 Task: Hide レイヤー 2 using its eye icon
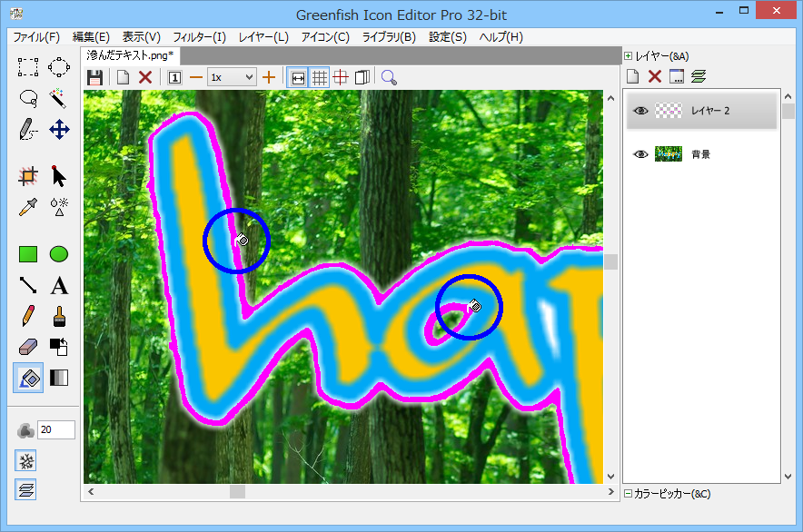click(640, 111)
